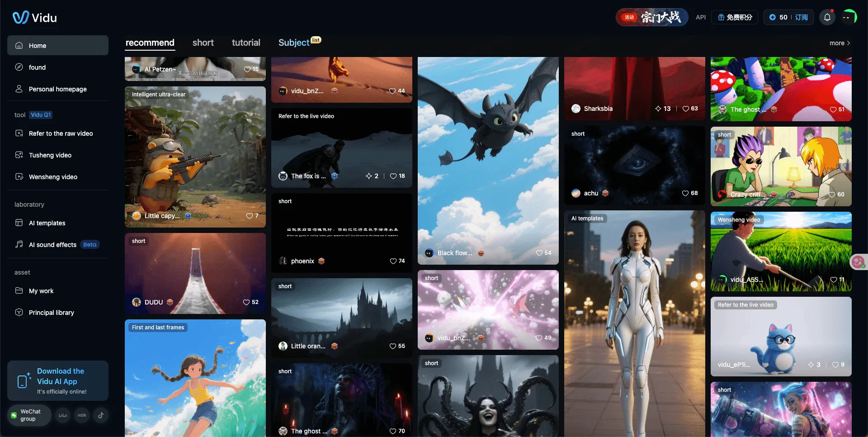Like the phoenix video with 74 hearts

point(393,261)
